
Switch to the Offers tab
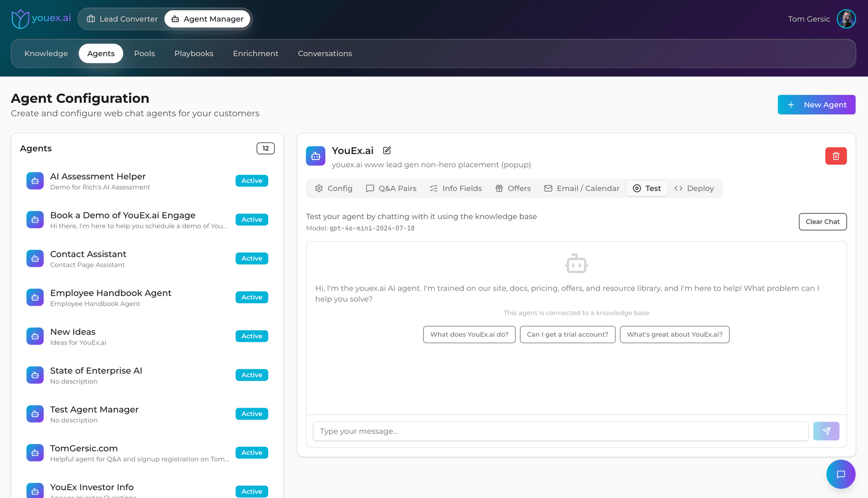[x=513, y=188]
